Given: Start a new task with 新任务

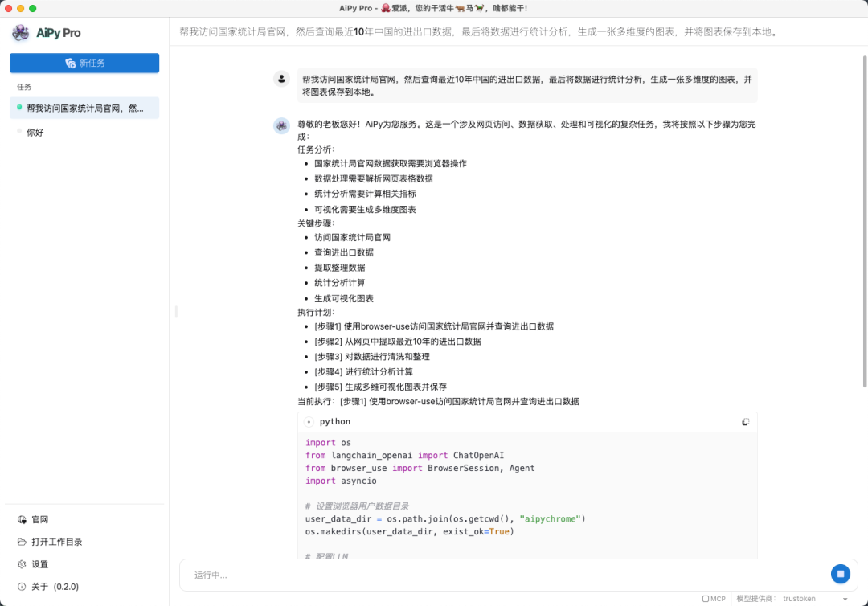Looking at the screenshot, I should [84, 63].
